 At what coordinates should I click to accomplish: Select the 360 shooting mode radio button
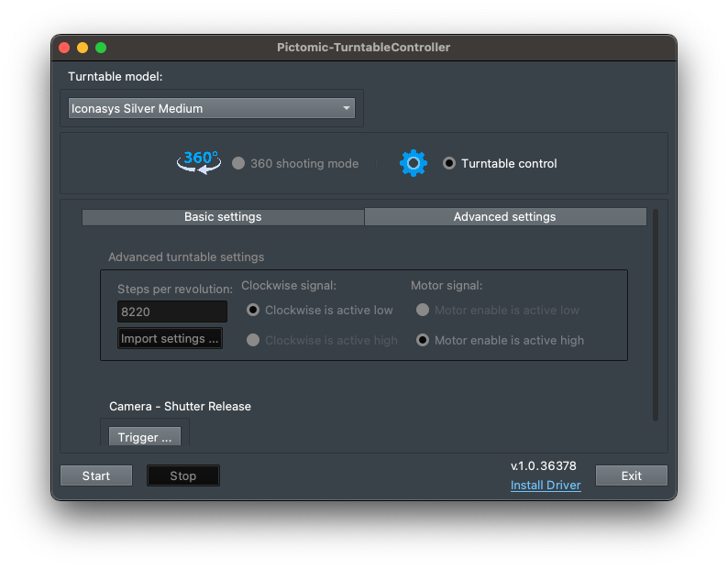238,164
